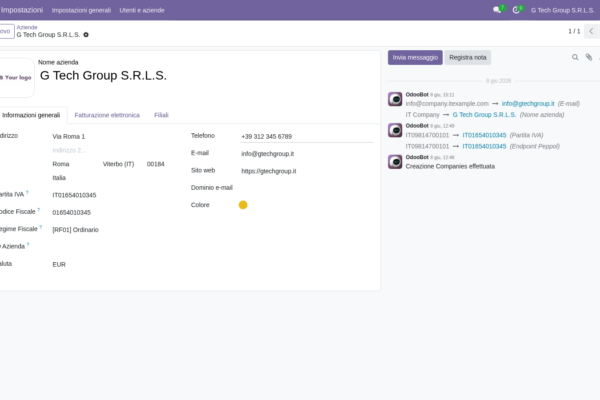Click the gear actions icon beside company name

86,35
